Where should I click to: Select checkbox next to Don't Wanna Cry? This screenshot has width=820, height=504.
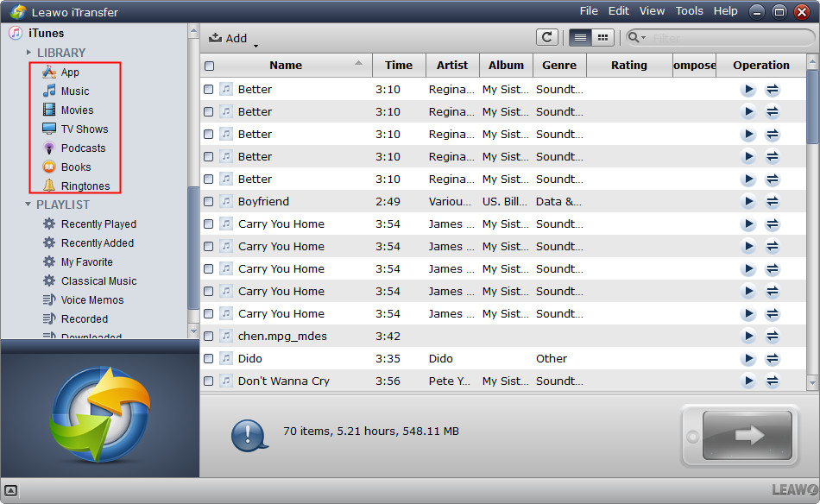[x=209, y=381]
